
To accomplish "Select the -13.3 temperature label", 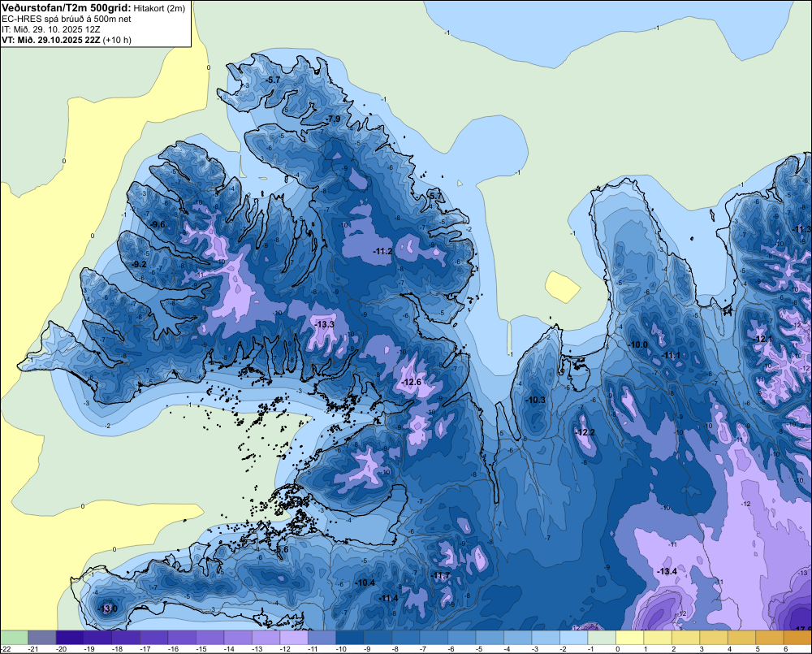I will coord(324,324).
